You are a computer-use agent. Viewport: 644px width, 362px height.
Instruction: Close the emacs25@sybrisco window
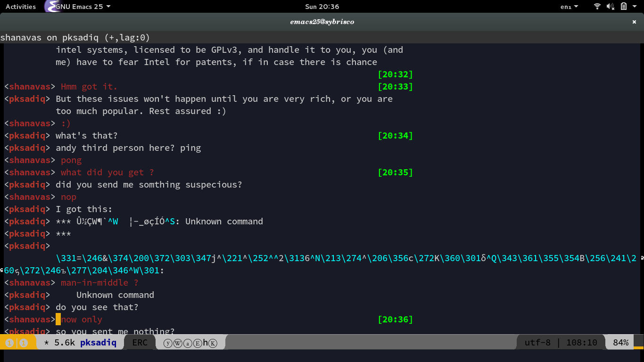[x=634, y=22]
